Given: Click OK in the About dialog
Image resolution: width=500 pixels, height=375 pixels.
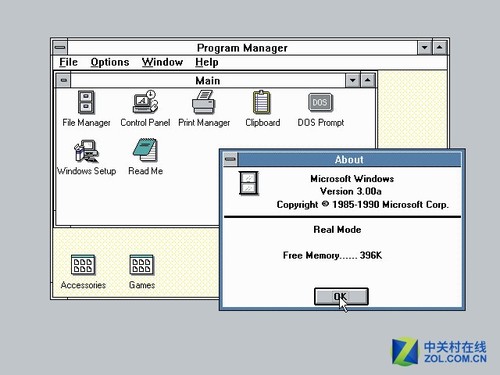Looking at the screenshot, I should click(341, 296).
